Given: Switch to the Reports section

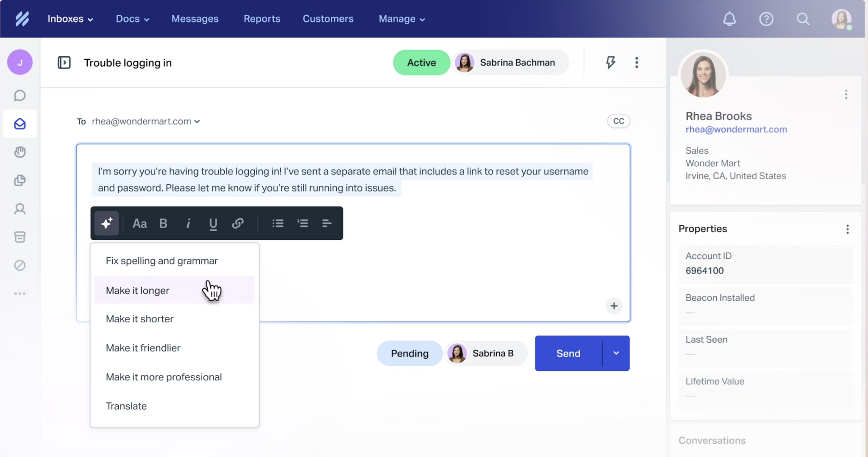Looking at the screenshot, I should pos(262,19).
